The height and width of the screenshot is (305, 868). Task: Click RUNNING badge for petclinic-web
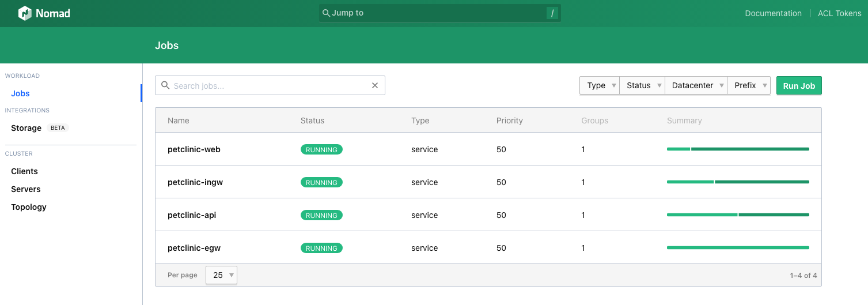321,149
